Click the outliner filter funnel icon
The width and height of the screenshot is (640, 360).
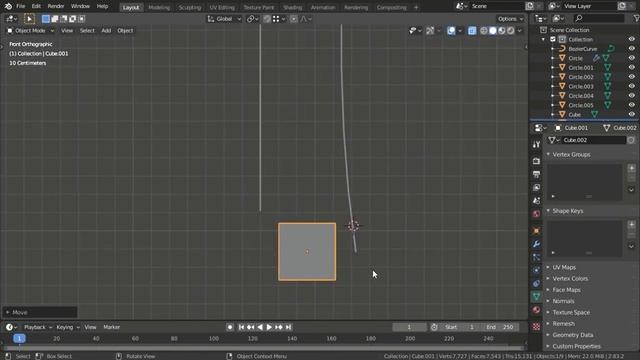(636, 18)
